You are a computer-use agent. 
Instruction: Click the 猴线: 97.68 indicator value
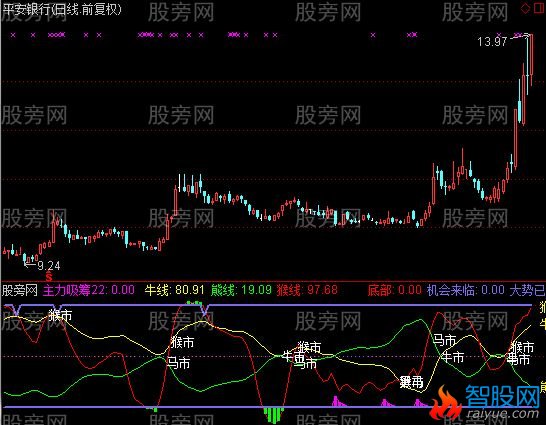click(307, 290)
